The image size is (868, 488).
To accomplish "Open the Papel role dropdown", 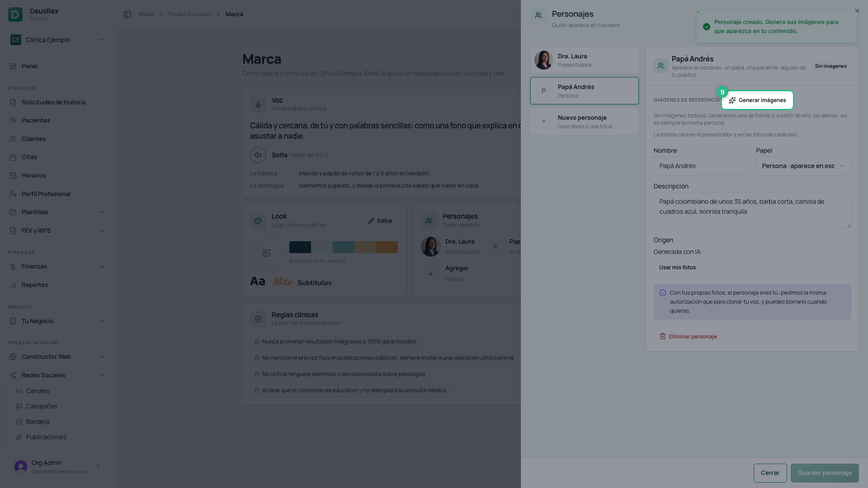I will tap(803, 166).
